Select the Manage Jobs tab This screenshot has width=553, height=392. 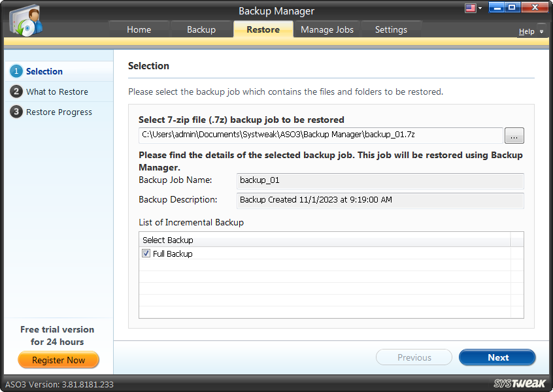coord(327,29)
